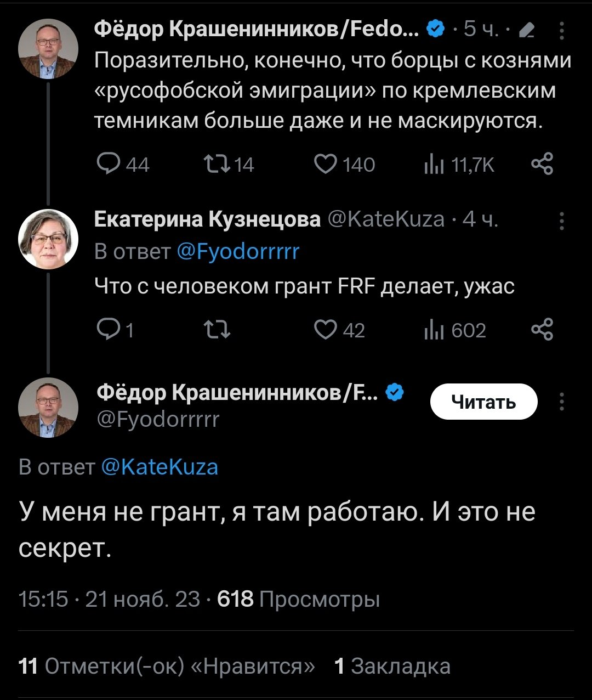
Task: Open @Fyodorrrrr mention link in Ekaterina's reply
Action: 238,252
